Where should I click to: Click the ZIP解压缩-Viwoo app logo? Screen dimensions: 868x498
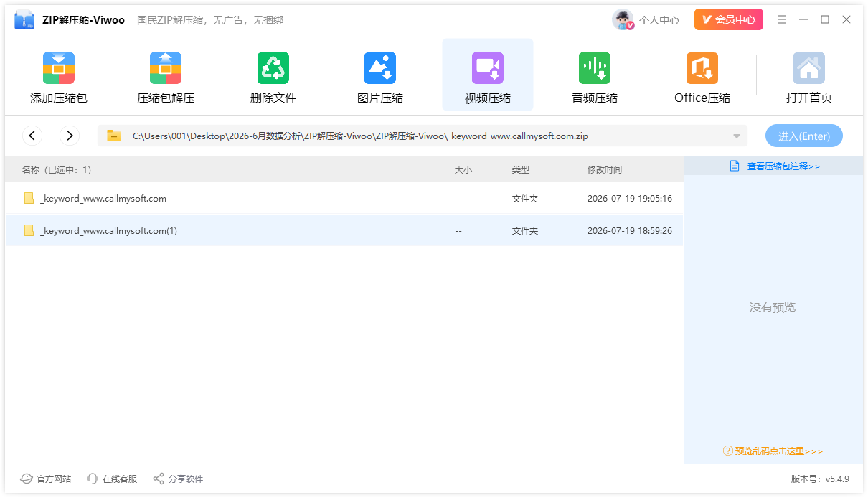pyautogui.click(x=24, y=19)
